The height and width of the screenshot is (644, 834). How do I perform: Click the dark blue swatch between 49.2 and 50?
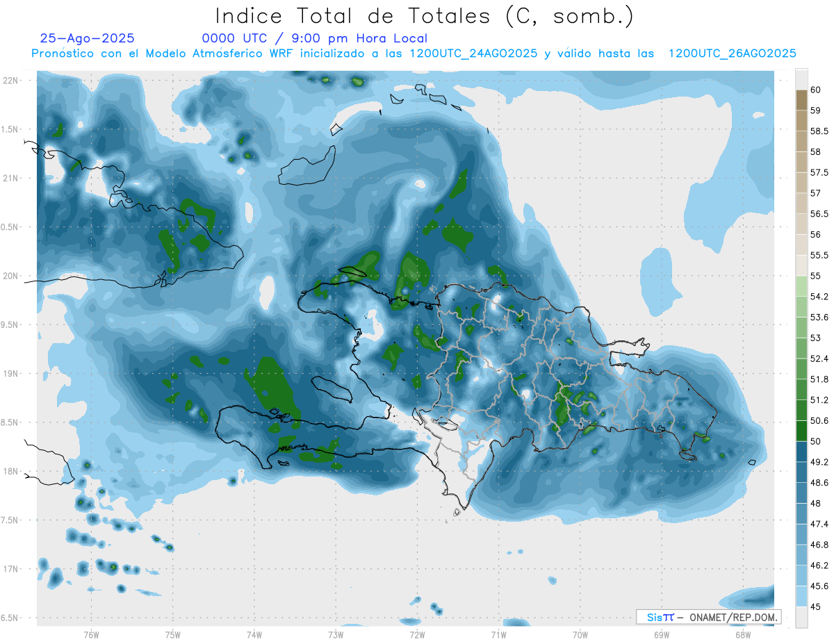[x=801, y=452]
